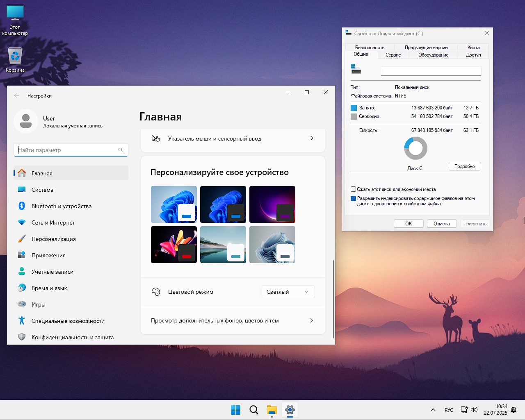Click the taskbar search magnifier icon

click(254, 410)
